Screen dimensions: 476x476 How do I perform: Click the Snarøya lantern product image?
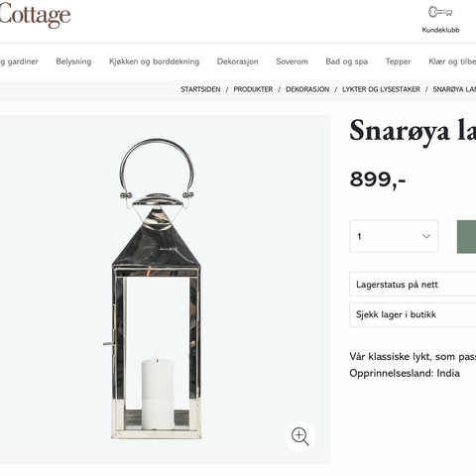pyautogui.click(x=157, y=289)
